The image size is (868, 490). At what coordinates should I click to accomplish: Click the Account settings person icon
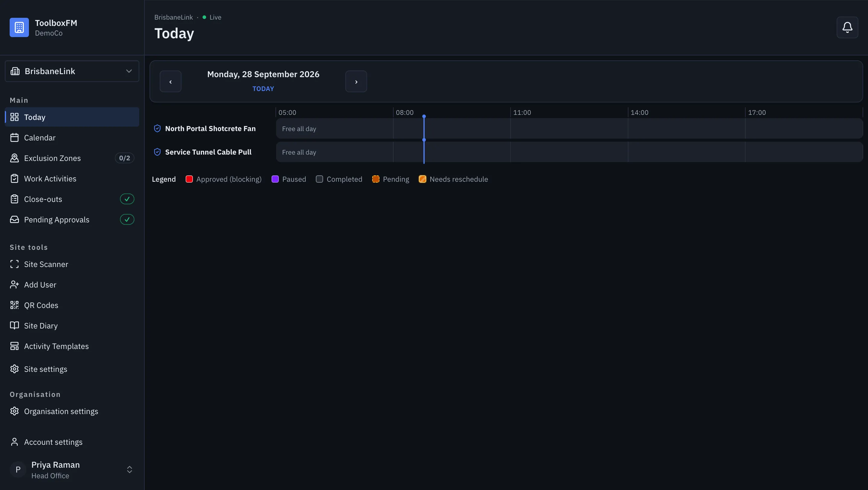click(x=14, y=442)
